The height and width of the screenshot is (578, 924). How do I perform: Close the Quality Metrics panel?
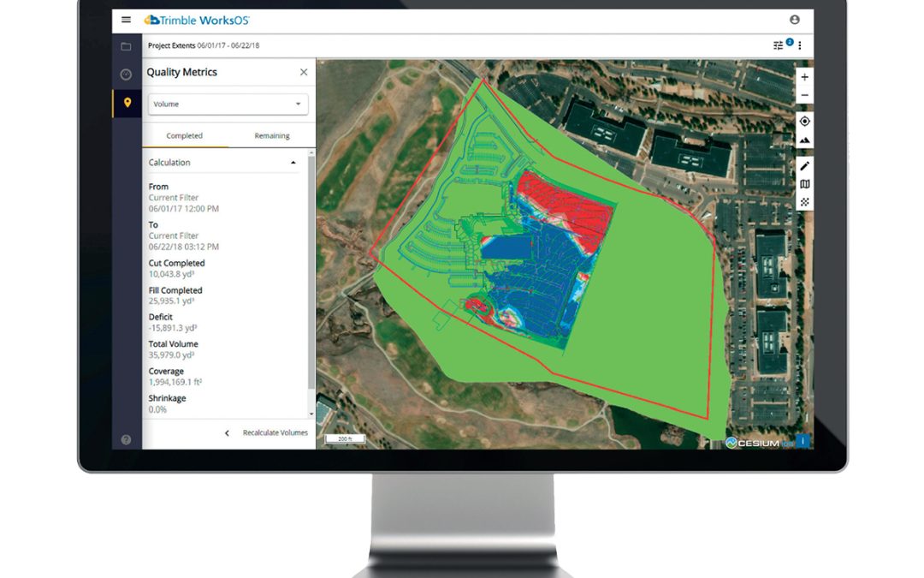(x=304, y=72)
